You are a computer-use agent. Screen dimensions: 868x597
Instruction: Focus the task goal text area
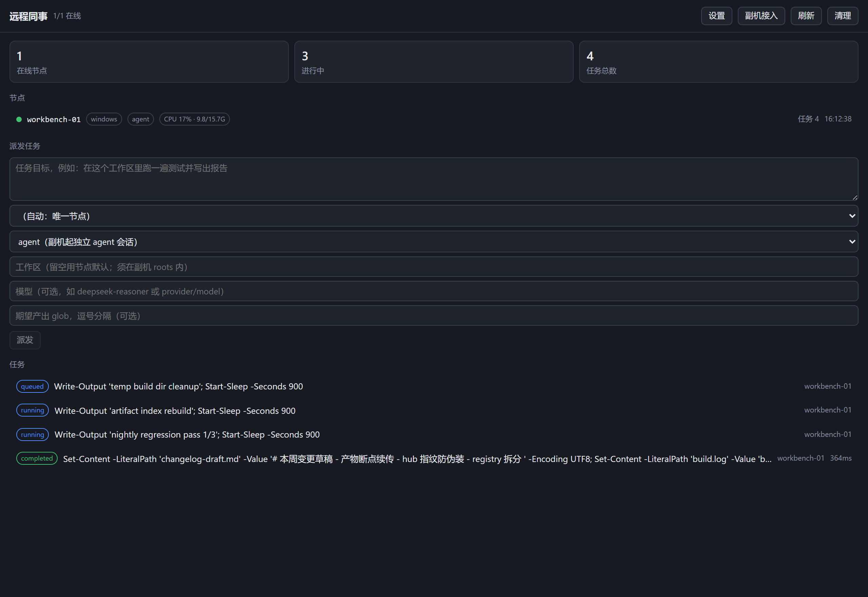point(434,179)
